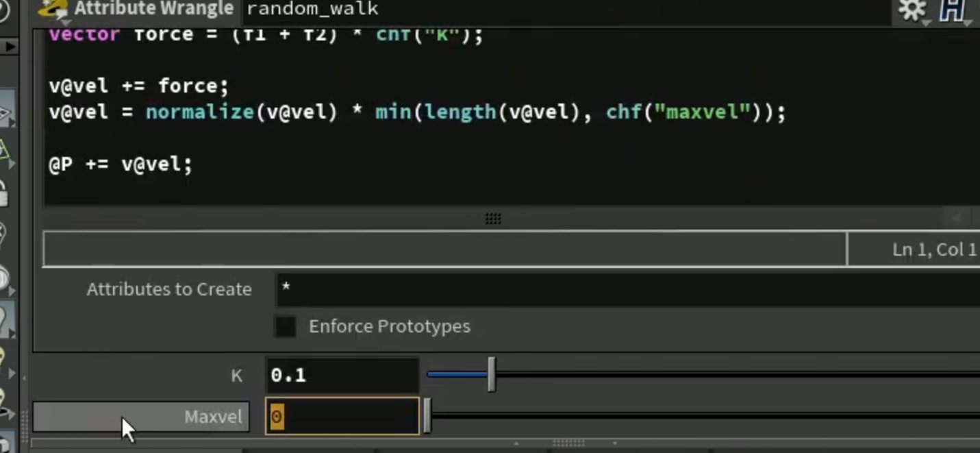Click the VEX error message bar
980x453 pixels.
click(445, 249)
